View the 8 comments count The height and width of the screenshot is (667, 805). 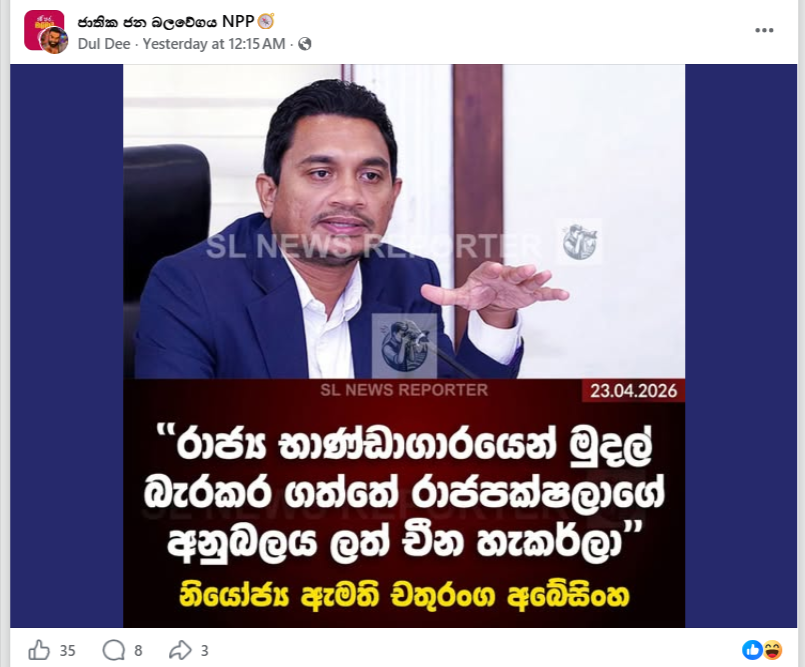[x=138, y=651]
